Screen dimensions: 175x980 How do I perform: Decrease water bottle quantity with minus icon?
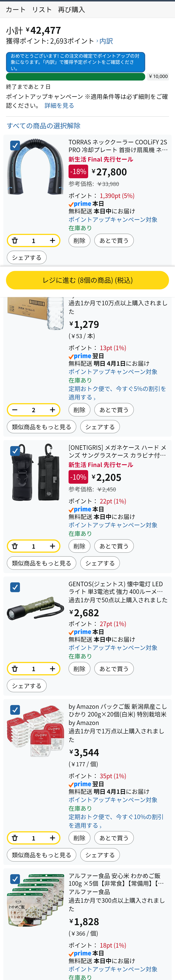point(15,410)
